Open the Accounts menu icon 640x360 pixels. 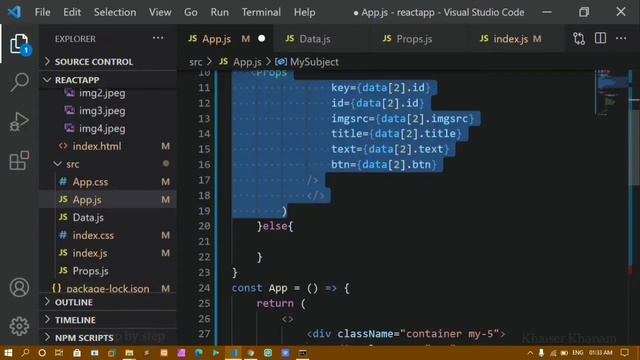point(19,287)
